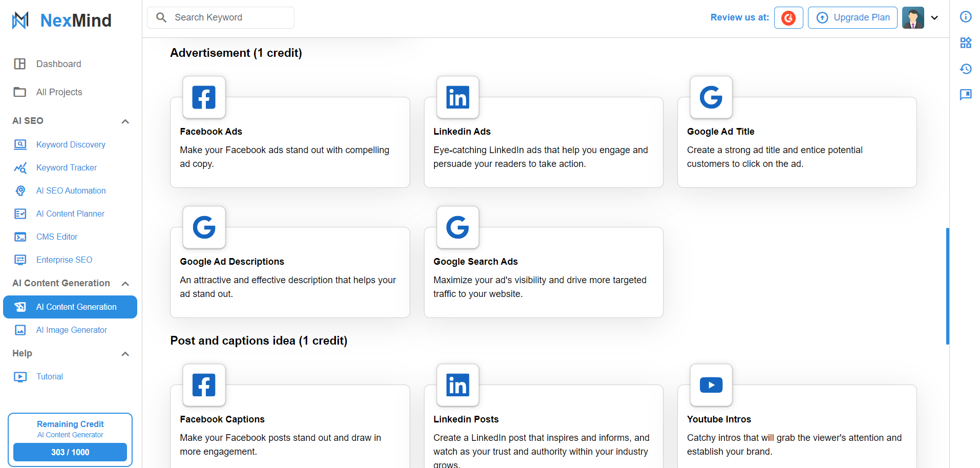The image size is (980, 468).
Task: Click YouTube icon on Youtube Intros card
Action: 711,385
